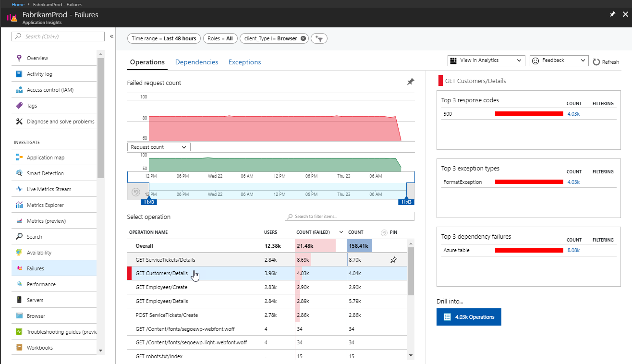Screen dimensions: 632x364
Task: Drill into 4.03k Operations
Action: pos(469,317)
